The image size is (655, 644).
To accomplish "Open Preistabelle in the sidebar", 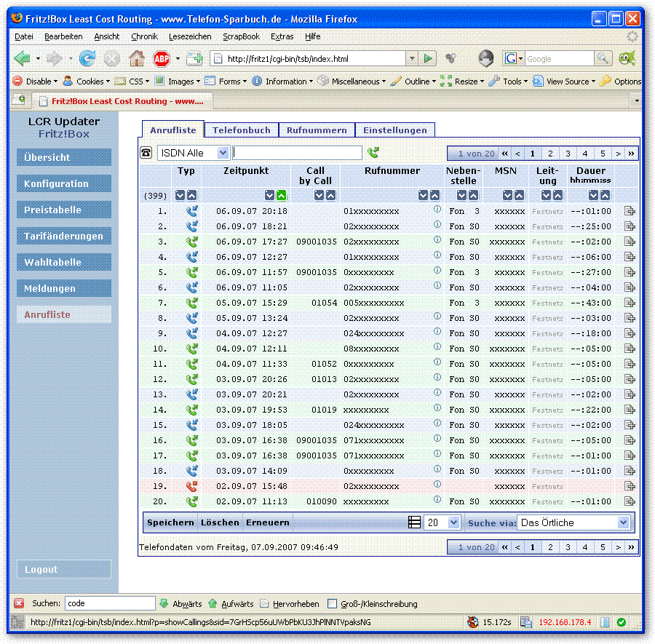I will pyautogui.click(x=64, y=210).
